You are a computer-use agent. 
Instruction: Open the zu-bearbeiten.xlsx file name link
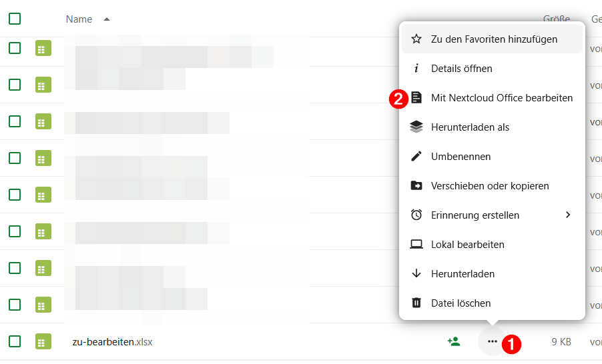(x=112, y=342)
